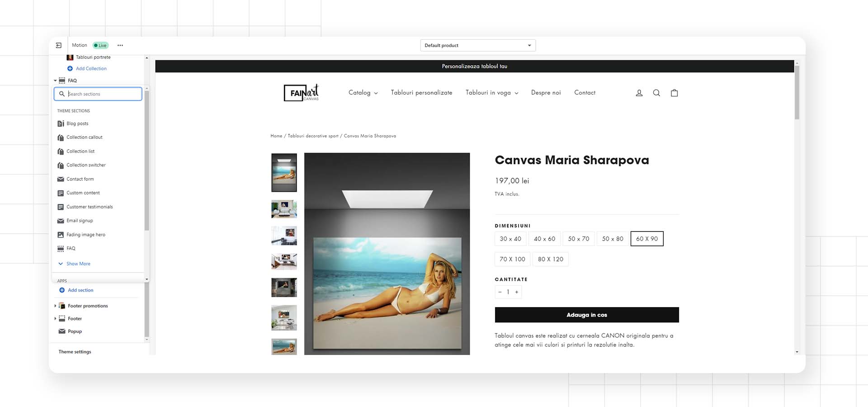This screenshot has height=407, width=868.
Task: Select the second product thumbnail with sofa
Action: [284, 209]
